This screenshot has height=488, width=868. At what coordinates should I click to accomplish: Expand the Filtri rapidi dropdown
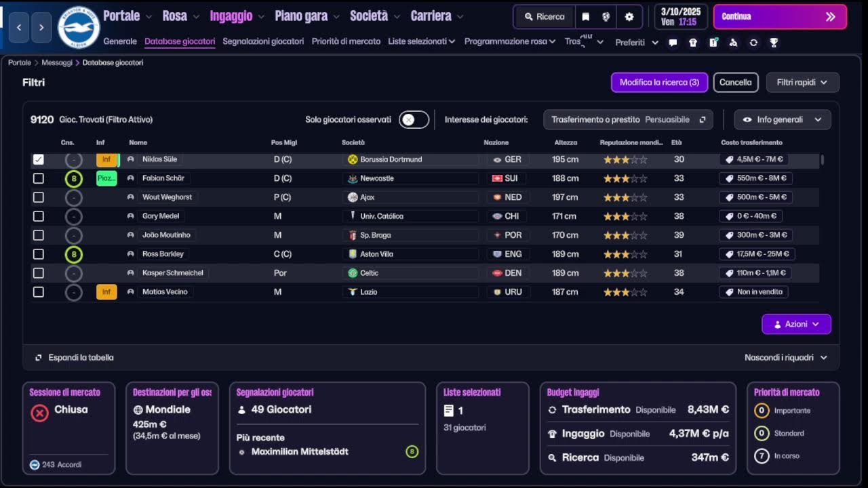point(803,83)
